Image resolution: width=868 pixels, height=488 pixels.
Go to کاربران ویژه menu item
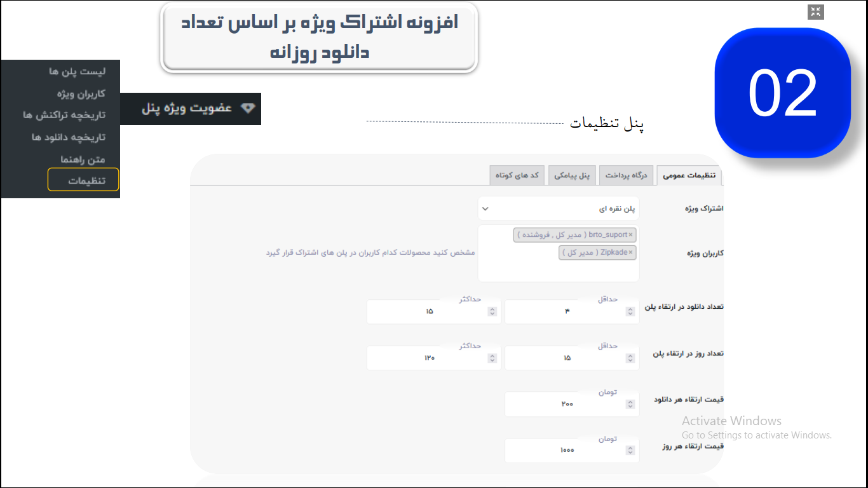tap(81, 93)
